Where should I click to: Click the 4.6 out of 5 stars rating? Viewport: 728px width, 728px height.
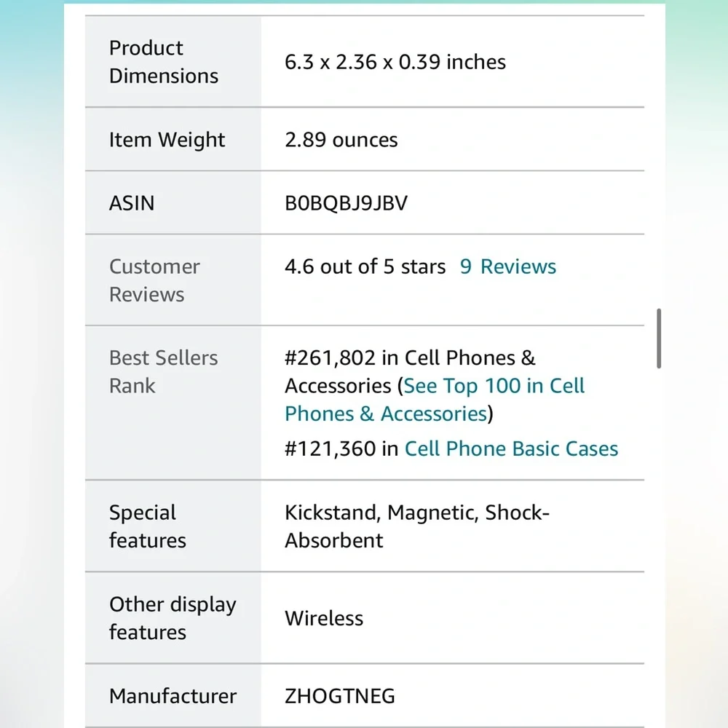click(x=365, y=266)
